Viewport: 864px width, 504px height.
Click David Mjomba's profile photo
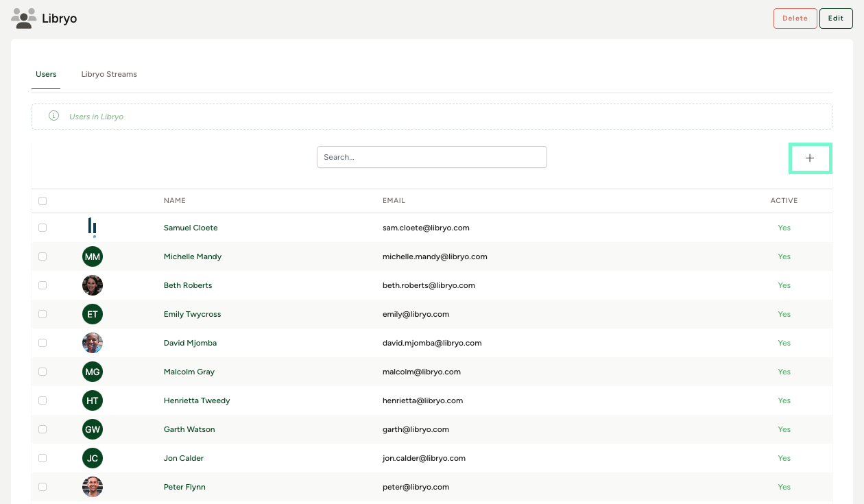click(x=93, y=343)
